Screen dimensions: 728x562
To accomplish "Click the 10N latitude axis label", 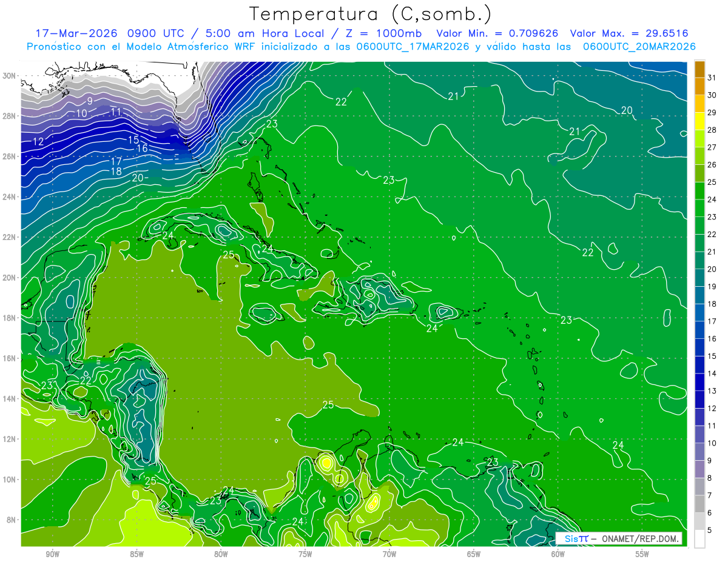I will point(10,480).
